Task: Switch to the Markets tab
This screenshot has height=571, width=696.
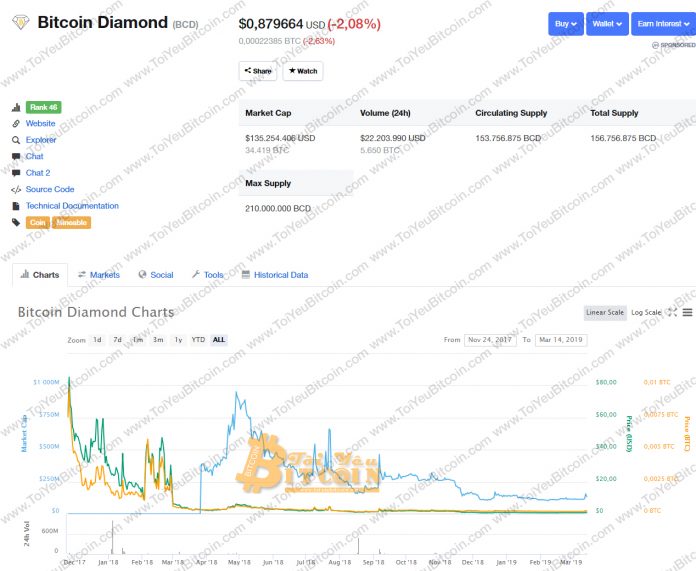Action: tap(99, 275)
